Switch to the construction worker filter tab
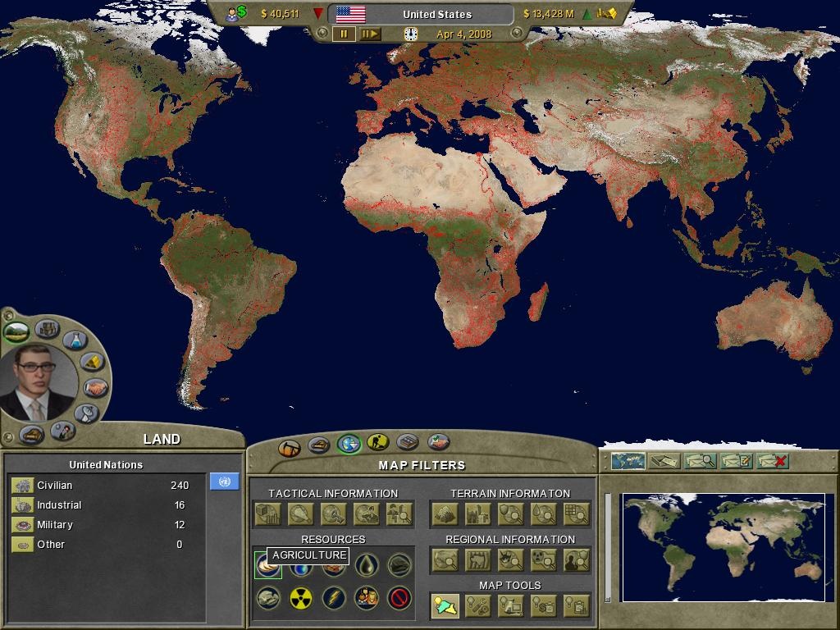The height and width of the screenshot is (630, 840). (377, 443)
